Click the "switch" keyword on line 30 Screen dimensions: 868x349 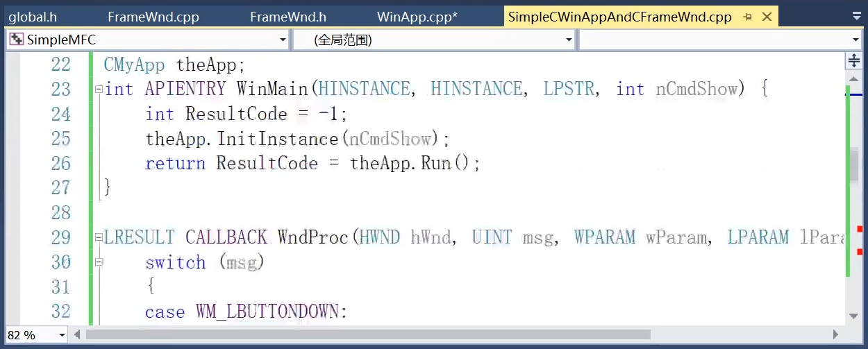[x=176, y=263]
